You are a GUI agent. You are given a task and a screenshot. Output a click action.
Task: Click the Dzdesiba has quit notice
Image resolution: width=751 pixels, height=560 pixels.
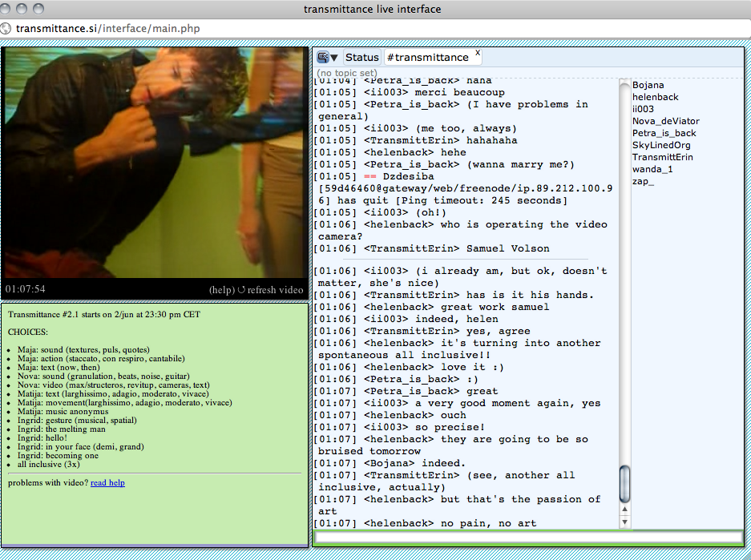click(x=462, y=188)
